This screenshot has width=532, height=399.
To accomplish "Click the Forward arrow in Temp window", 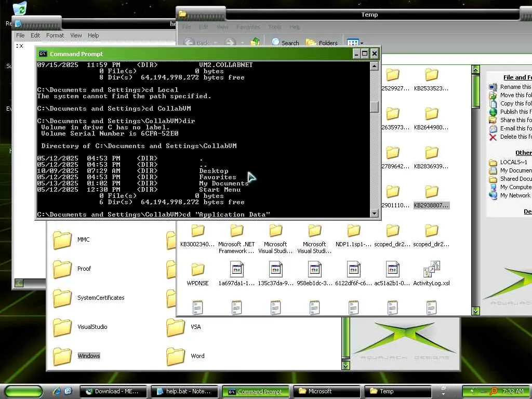I will click(230, 43).
